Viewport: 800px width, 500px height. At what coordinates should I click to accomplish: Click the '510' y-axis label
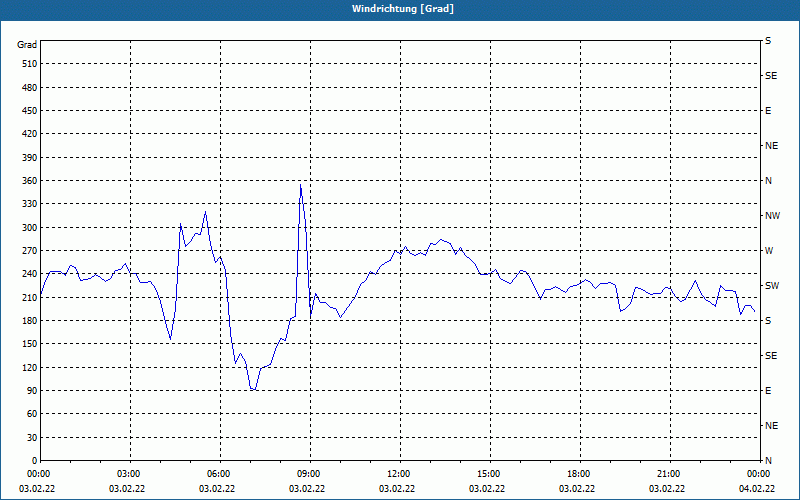point(30,64)
